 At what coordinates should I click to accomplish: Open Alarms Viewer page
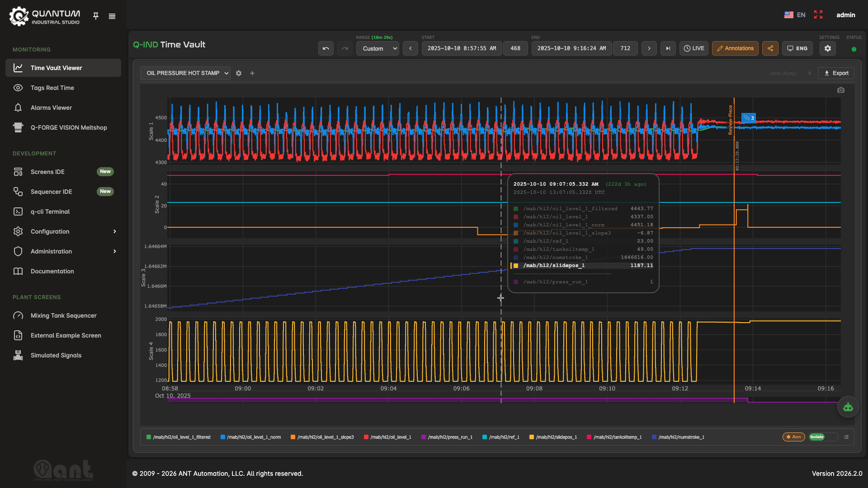click(x=63, y=108)
